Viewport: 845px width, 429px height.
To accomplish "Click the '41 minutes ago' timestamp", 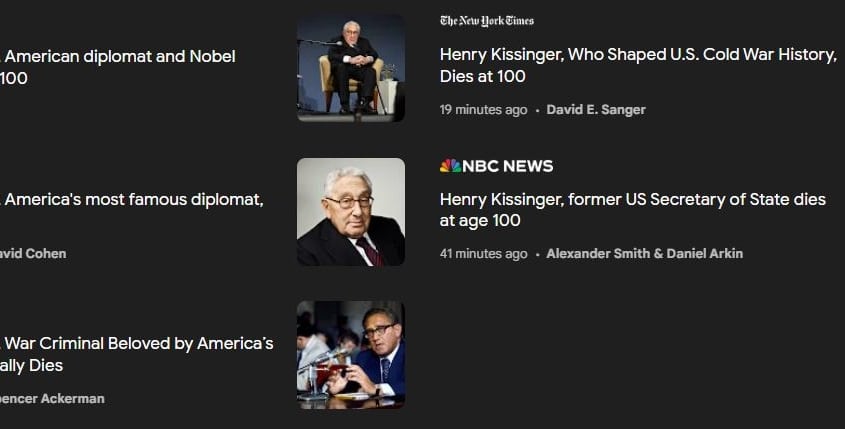I will pyautogui.click(x=483, y=253).
